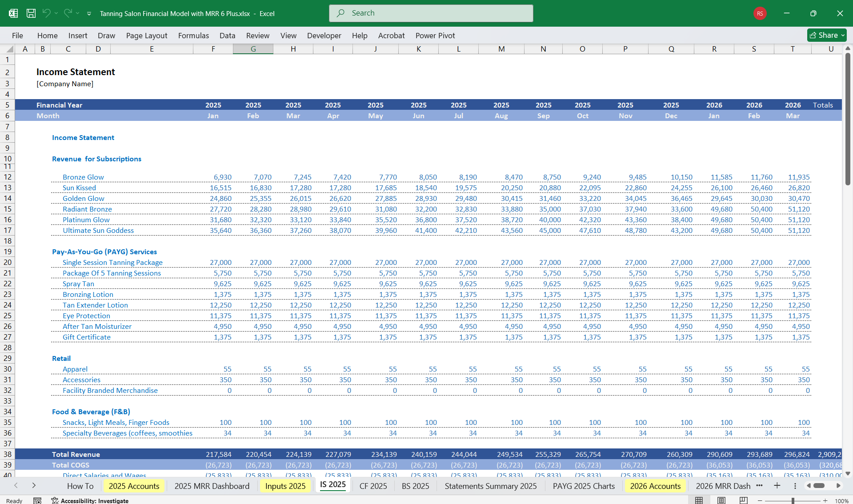Open the Undo dropdown arrow
The height and width of the screenshot is (504, 853).
click(x=56, y=14)
